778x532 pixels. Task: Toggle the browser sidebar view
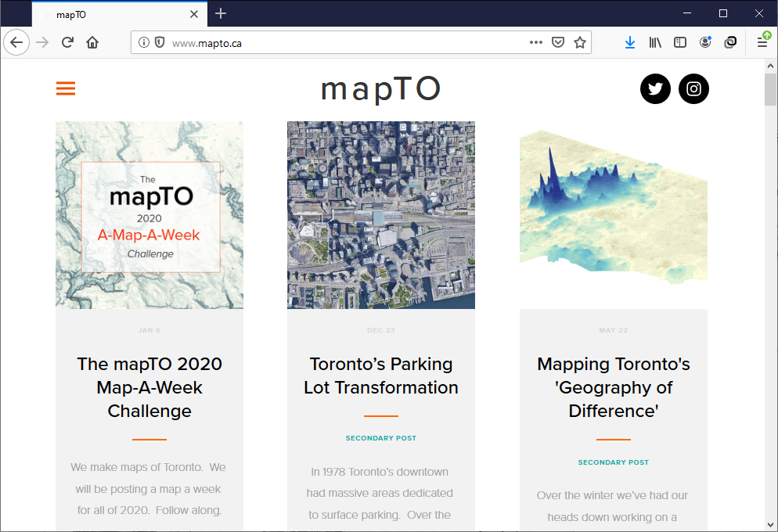[x=680, y=41]
